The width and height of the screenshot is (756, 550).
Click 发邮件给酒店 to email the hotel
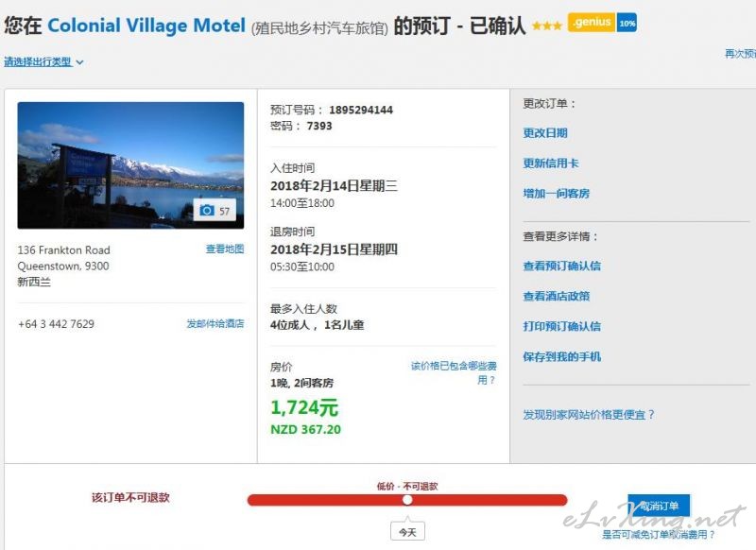click(215, 323)
